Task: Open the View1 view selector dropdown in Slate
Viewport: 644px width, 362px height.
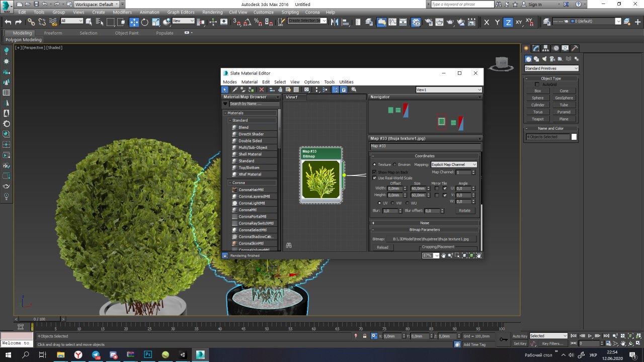Action: (x=449, y=89)
